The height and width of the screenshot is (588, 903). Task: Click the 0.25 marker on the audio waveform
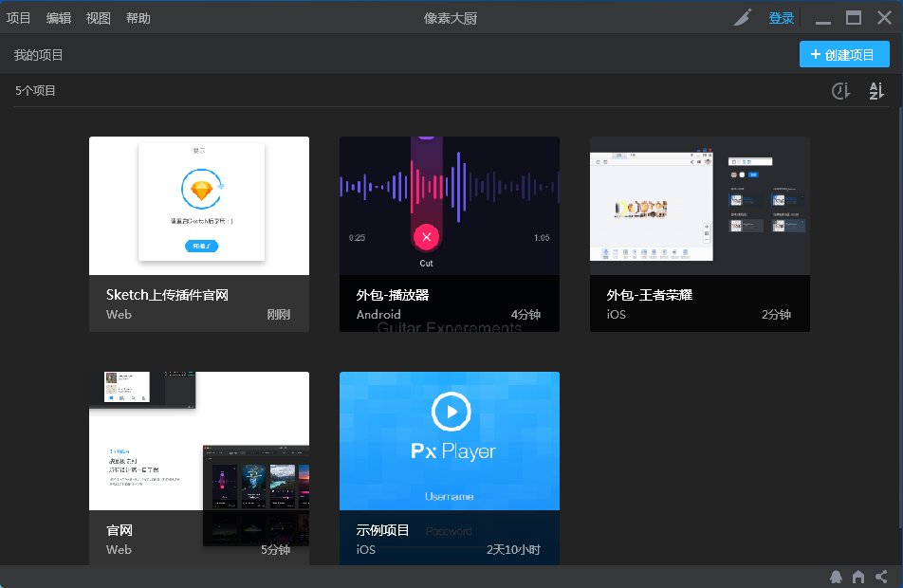click(356, 237)
